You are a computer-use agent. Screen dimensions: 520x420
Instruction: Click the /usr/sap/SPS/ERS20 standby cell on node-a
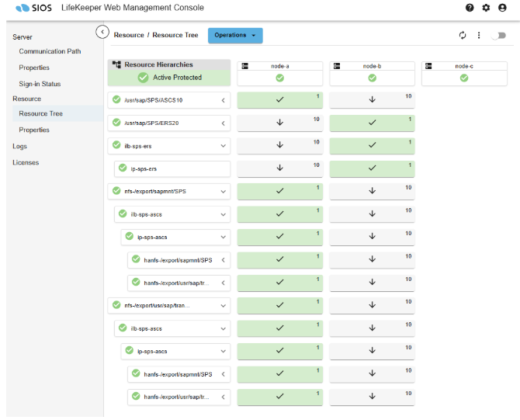click(x=279, y=123)
